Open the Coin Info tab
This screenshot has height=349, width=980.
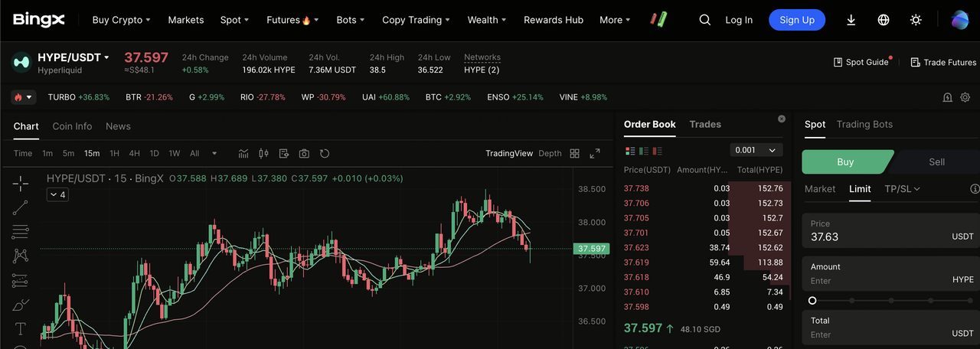coord(72,126)
